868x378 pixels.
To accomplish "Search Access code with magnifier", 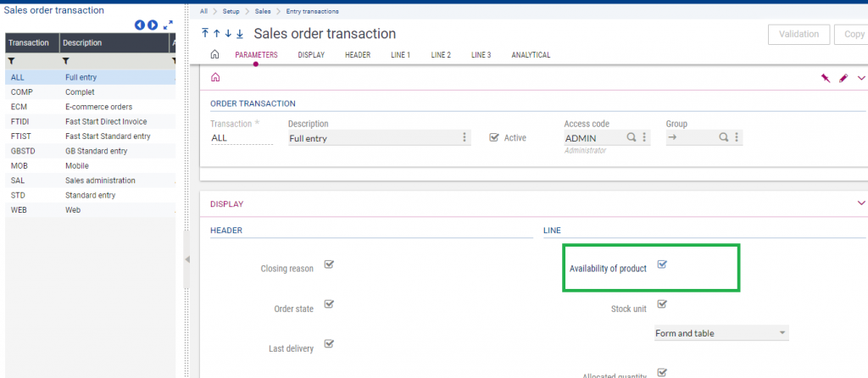I will pyautogui.click(x=632, y=137).
